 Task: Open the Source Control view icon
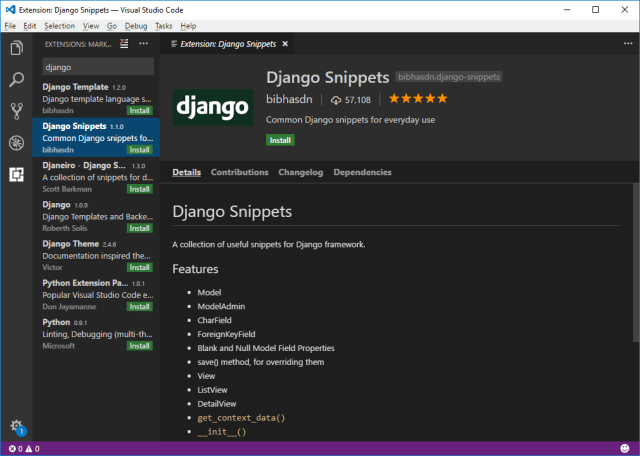click(x=16, y=111)
